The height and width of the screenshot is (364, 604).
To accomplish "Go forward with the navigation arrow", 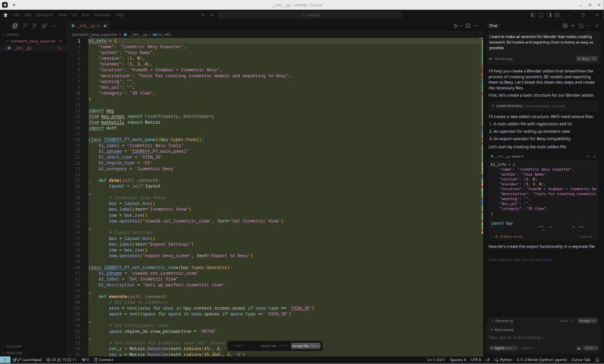I will 212,15.
